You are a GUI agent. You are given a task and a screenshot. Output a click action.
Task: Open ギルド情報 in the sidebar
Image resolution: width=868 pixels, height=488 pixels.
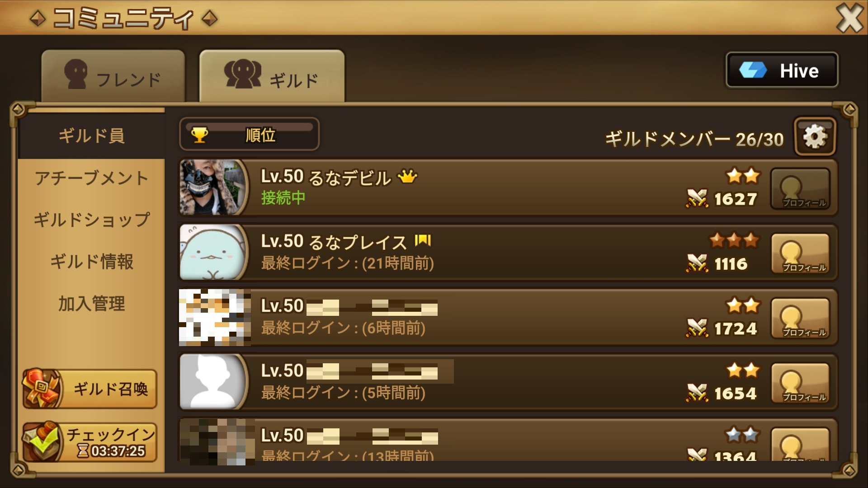[x=91, y=262]
